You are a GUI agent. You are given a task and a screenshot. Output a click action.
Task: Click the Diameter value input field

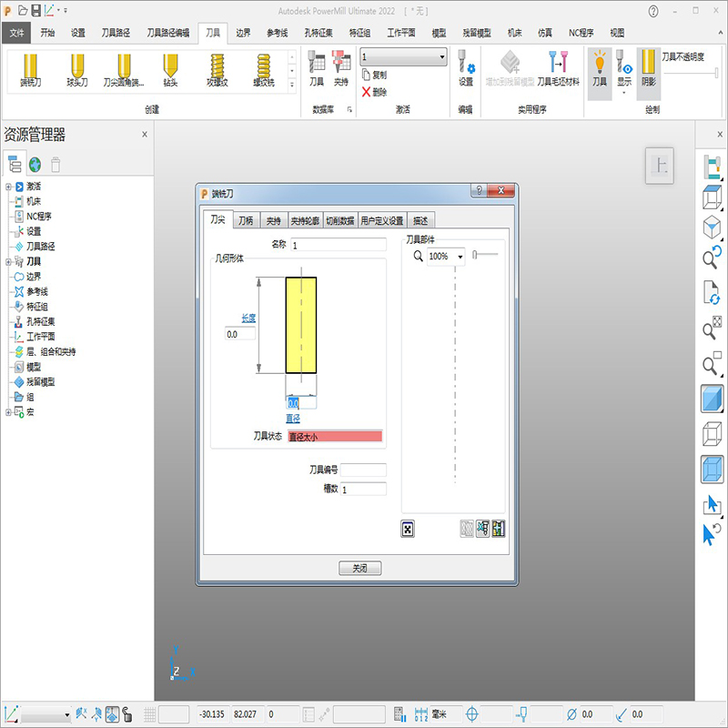point(301,403)
